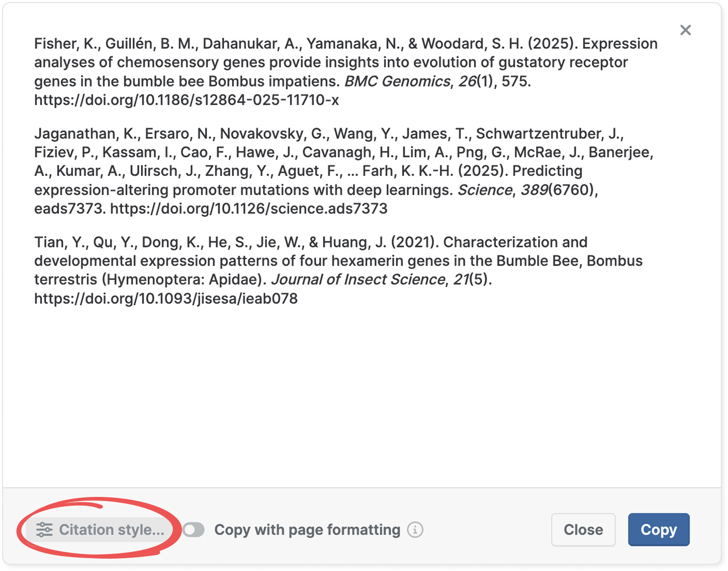
Task: Click the italic Science journal name
Action: 485,190
